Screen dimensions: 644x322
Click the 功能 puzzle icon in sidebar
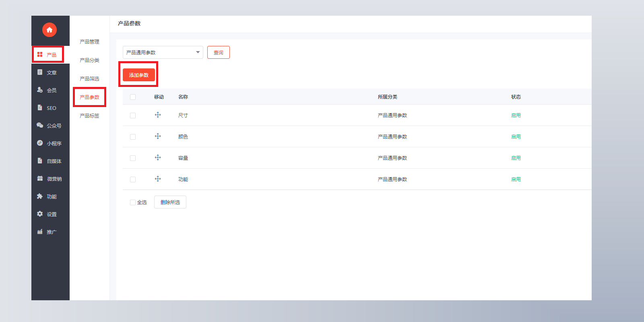[40, 196]
